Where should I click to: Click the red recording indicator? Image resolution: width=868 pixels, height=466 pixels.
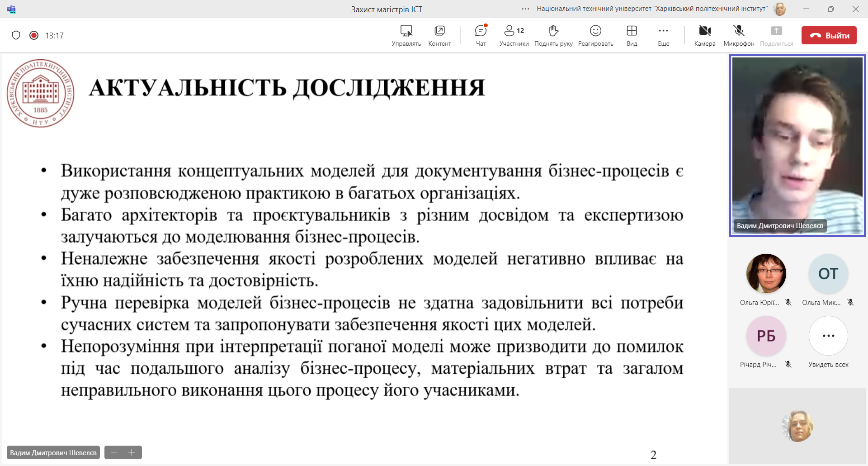click(34, 35)
